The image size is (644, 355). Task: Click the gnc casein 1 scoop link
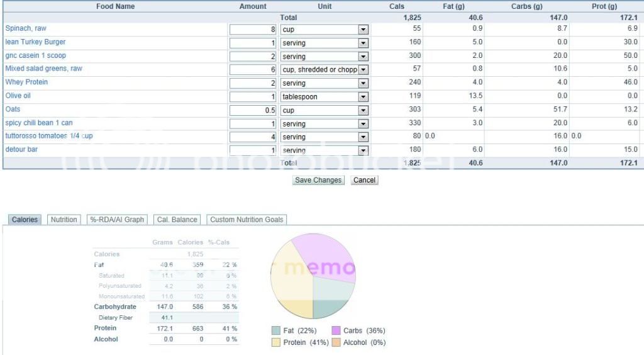[35, 55]
